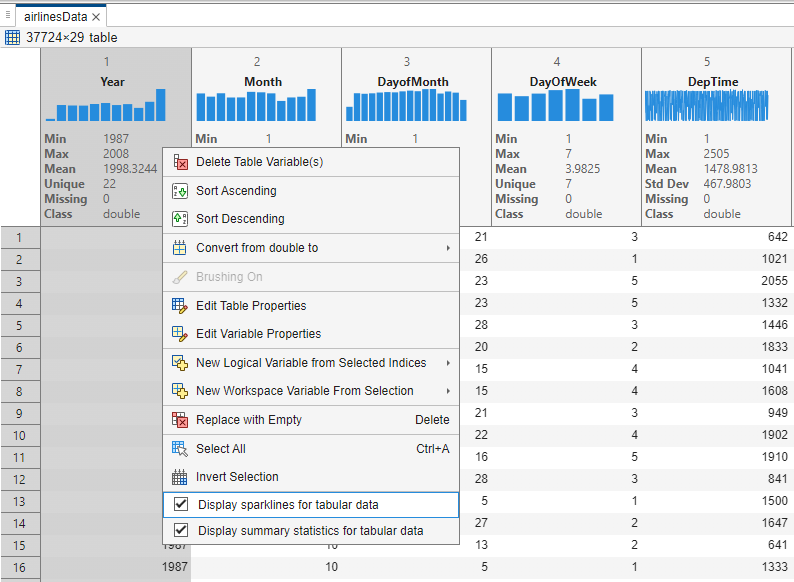Click the Delete Table Variable(s) icon
794x582 pixels.
180,162
